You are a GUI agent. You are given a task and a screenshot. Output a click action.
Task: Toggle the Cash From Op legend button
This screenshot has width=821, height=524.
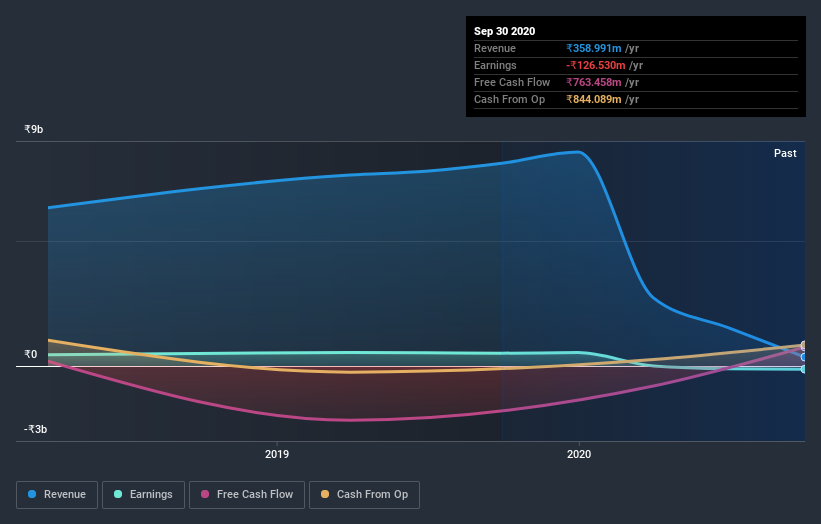[x=364, y=495]
